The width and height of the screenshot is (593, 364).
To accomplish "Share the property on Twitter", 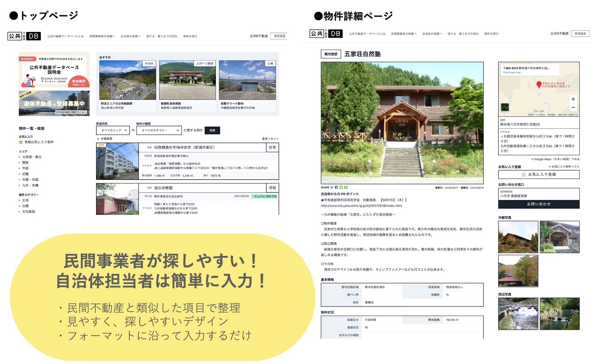I will tap(332, 188).
